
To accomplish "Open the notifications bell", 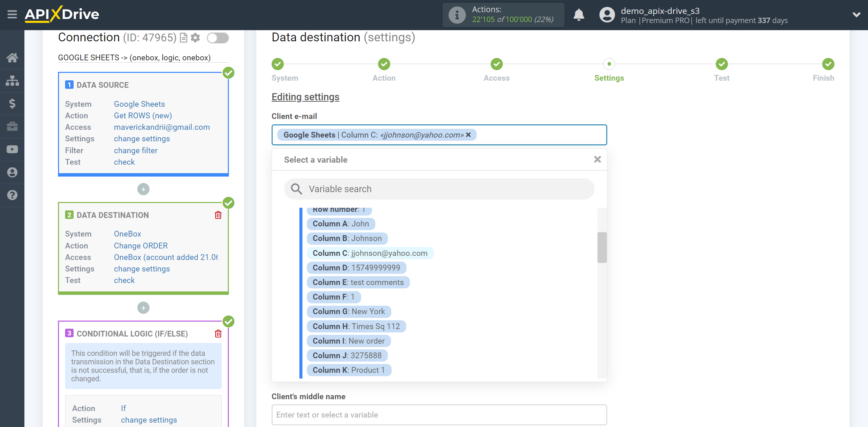I will pos(579,15).
